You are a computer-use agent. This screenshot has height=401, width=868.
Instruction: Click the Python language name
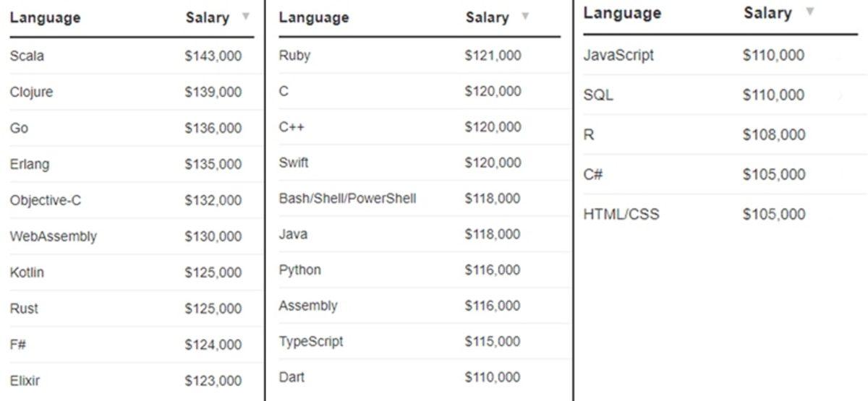click(299, 270)
